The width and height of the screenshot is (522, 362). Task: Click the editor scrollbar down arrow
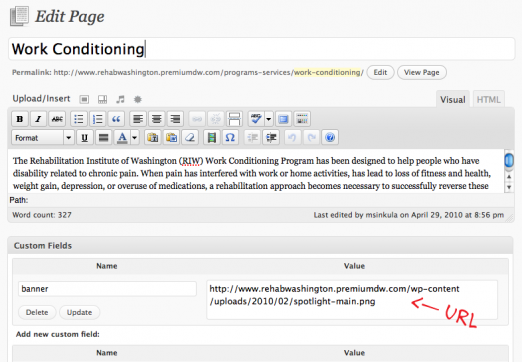(x=509, y=187)
